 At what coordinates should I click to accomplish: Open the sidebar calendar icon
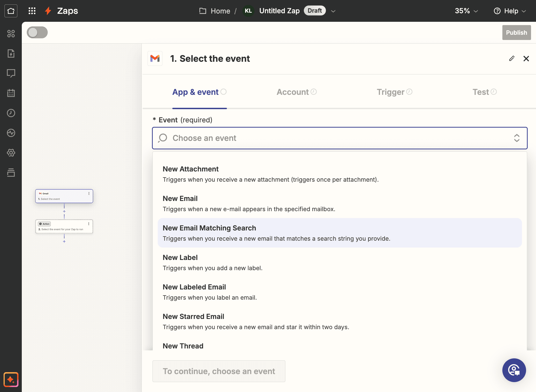pos(11,93)
